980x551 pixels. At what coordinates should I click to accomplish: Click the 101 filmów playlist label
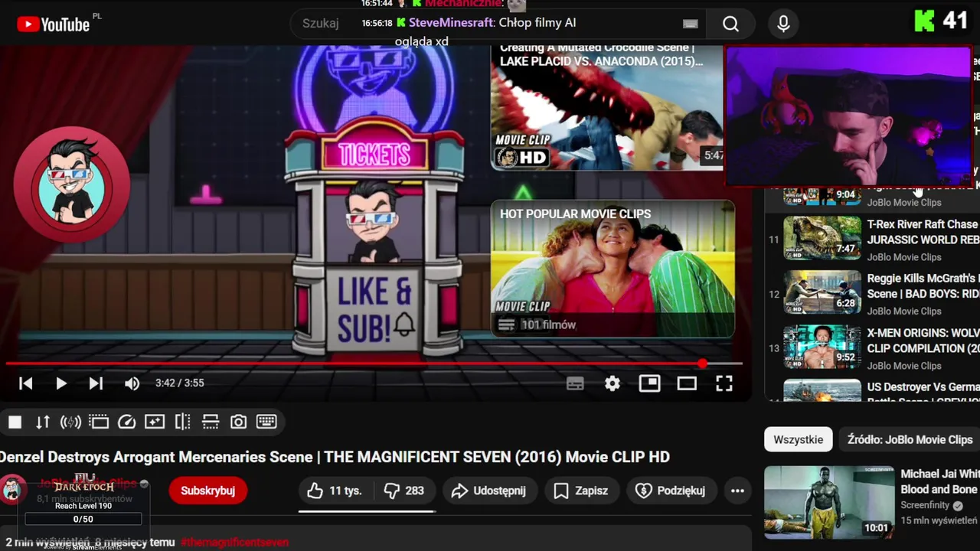tap(547, 324)
